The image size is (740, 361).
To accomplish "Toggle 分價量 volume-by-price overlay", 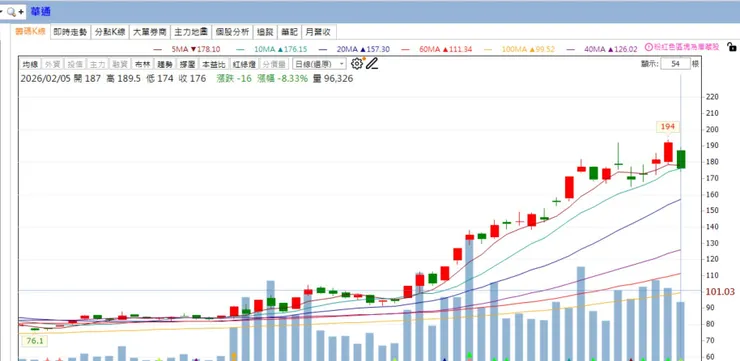I will 274,64.
